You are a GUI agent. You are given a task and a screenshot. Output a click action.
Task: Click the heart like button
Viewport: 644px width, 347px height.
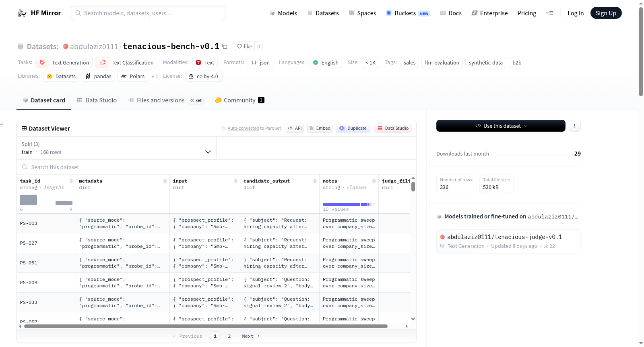[244, 46]
